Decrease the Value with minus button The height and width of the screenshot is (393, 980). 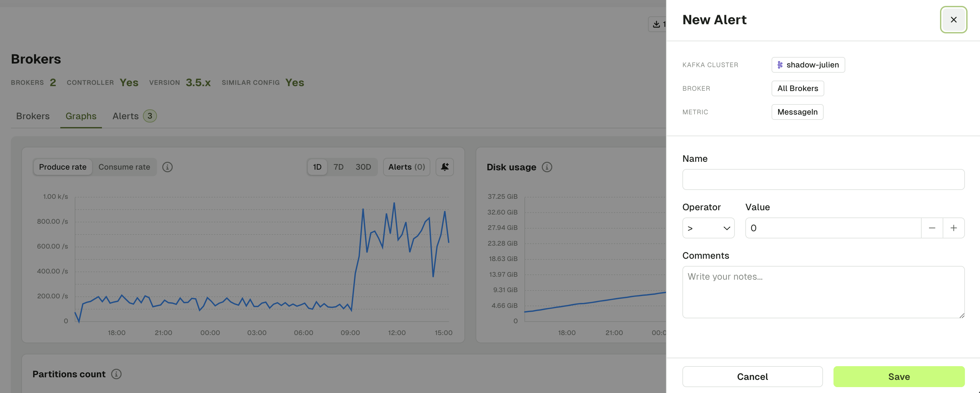(932, 228)
